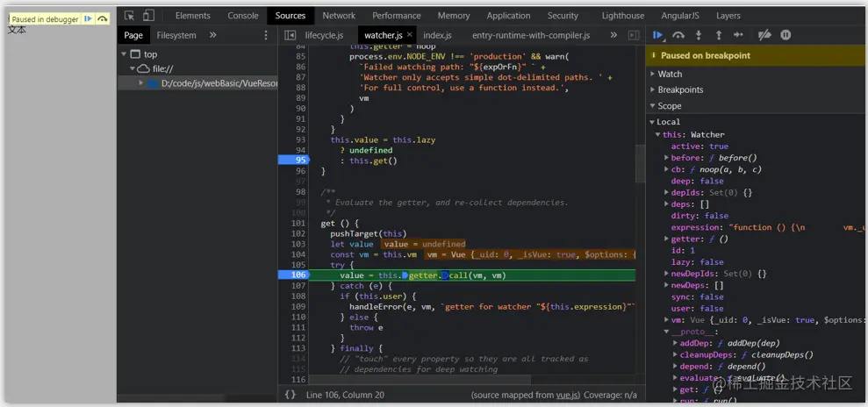Resume script execution in debugger toolbar
This screenshot has width=868, height=407.
657,35
